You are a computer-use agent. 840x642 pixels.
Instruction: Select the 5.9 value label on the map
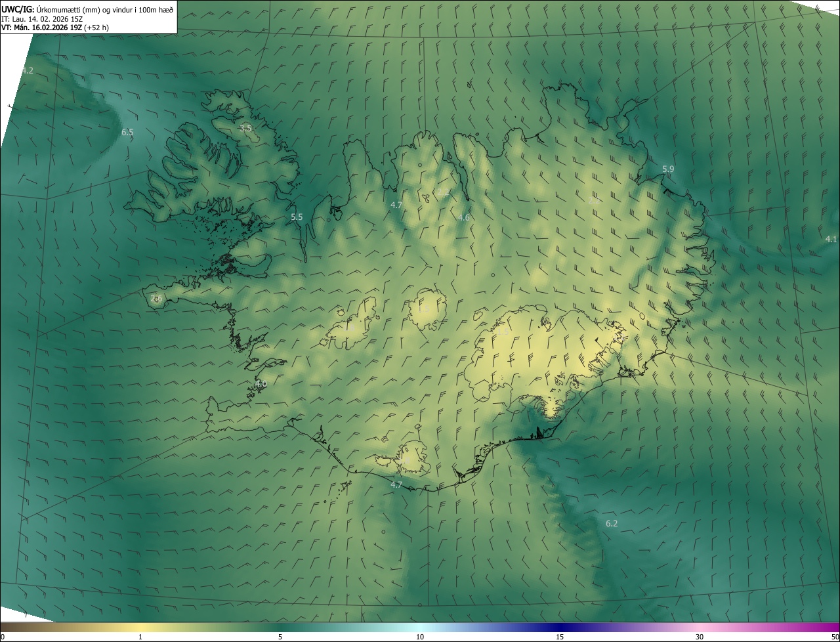668,169
